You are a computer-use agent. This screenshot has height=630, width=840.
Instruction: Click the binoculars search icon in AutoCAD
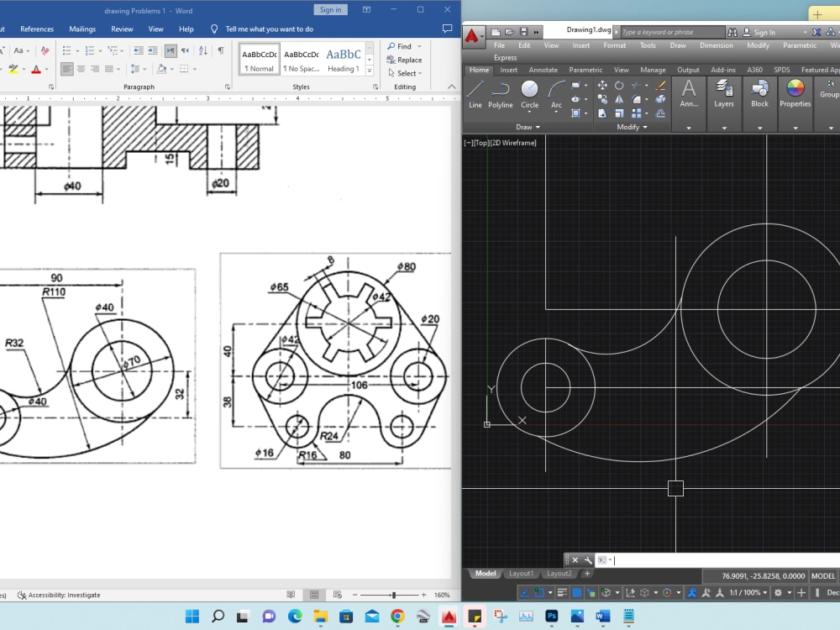[732, 32]
